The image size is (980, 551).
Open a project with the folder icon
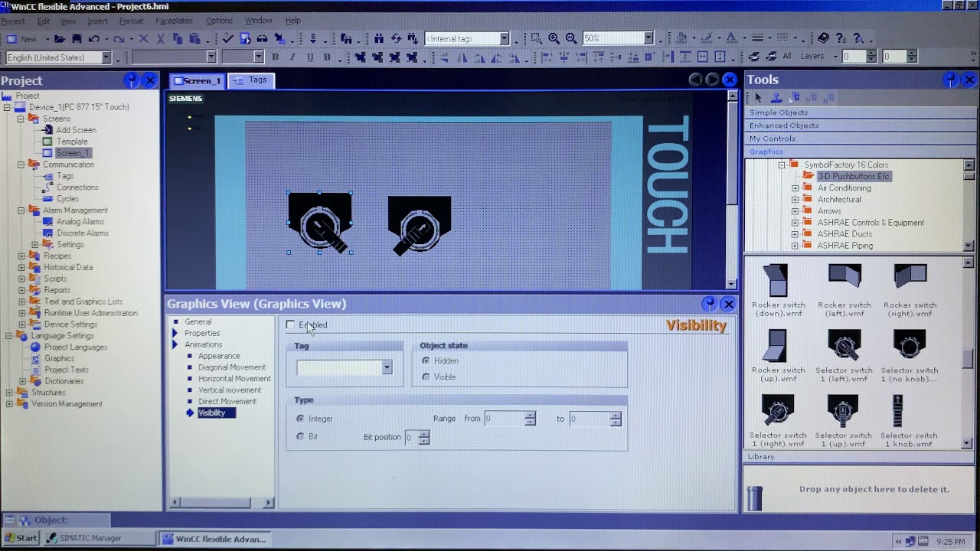tap(60, 38)
